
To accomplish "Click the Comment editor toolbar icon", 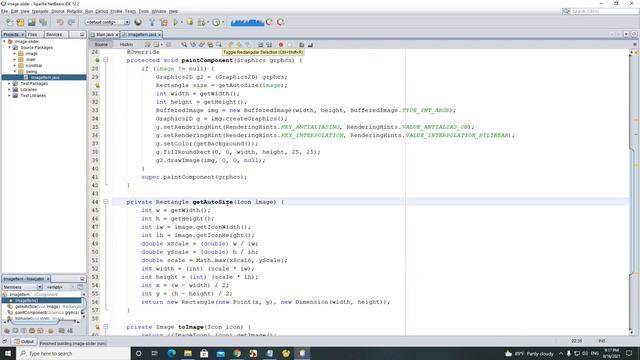I will 302,44.
